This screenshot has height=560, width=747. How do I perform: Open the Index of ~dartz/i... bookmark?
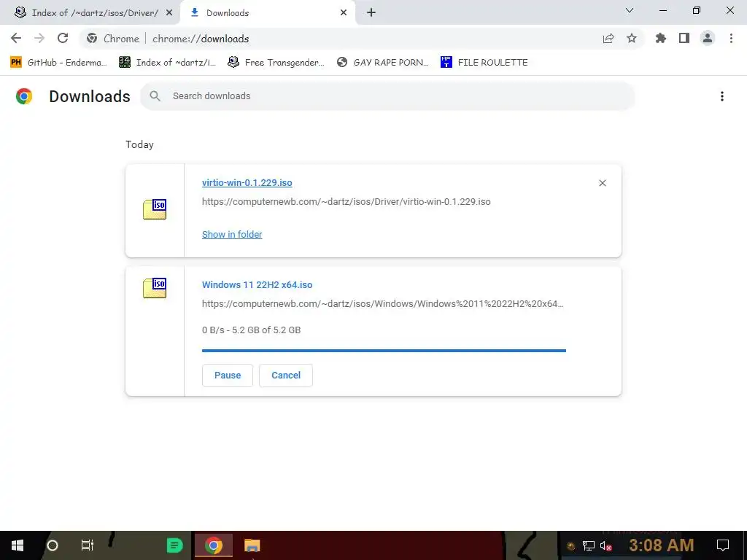tap(167, 63)
